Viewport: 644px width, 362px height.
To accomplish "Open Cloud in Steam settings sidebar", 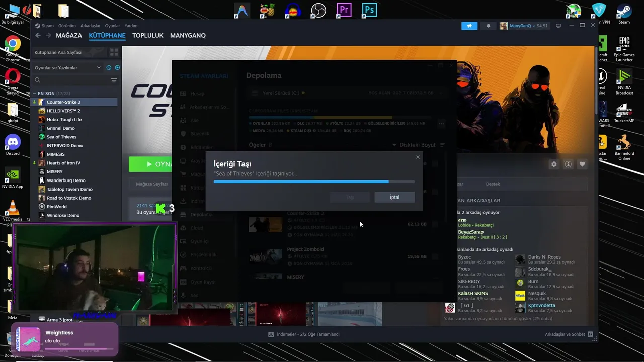I will point(197,228).
